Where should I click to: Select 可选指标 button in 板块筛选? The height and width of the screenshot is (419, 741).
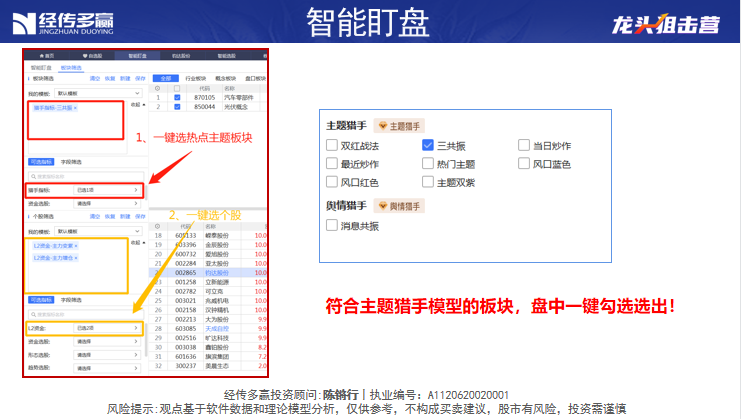tap(41, 162)
